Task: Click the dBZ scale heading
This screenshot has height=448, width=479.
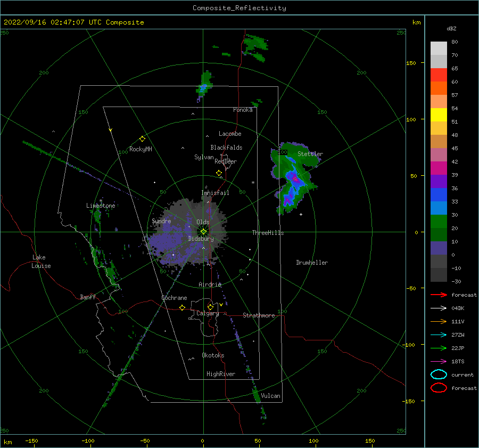Action: (451, 28)
